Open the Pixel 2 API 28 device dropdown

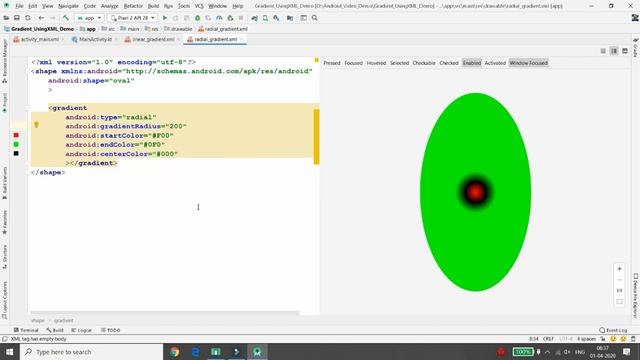133,18
